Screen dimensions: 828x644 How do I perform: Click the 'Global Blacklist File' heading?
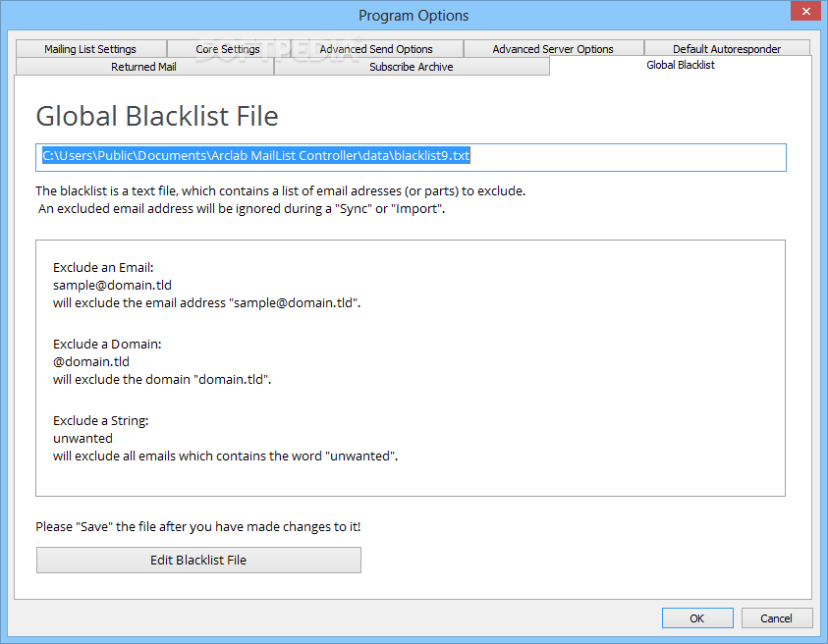[157, 116]
